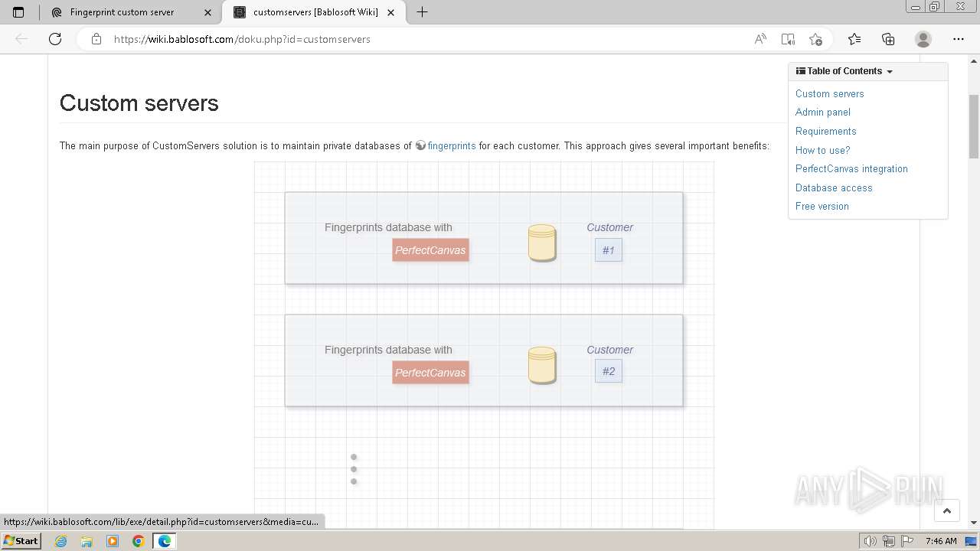This screenshot has height=551, width=980.
Task: Click the volume speaker tray icon
Action: (x=871, y=541)
